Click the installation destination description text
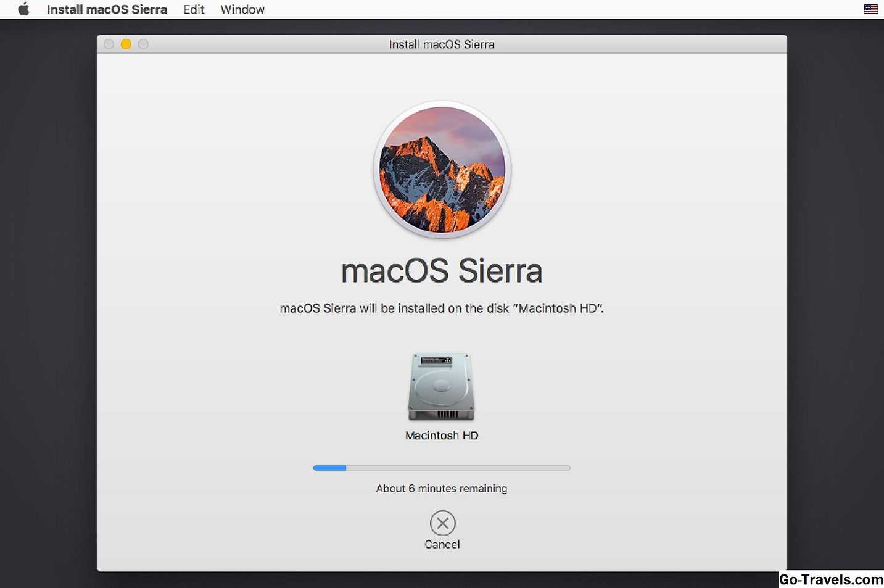This screenshot has width=884, height=588. 442,308
